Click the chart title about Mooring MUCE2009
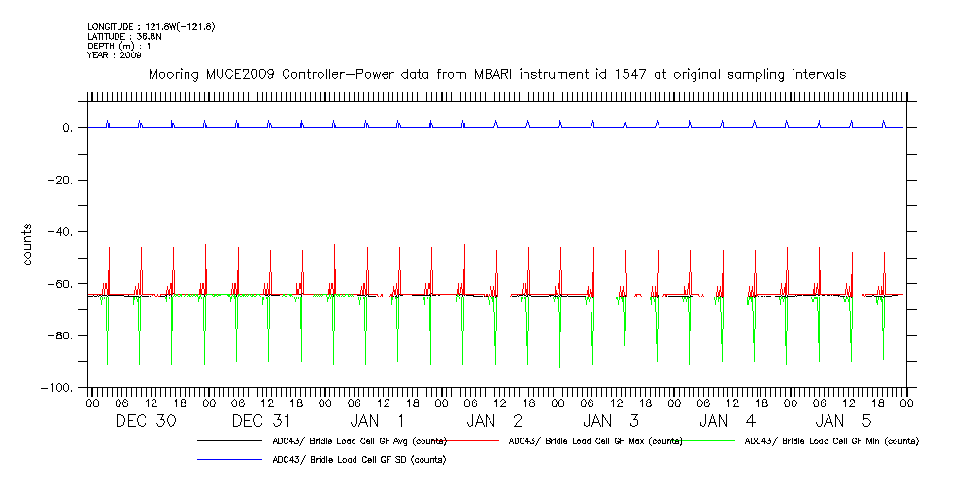The image size is (980, 490). pos(496,74)
